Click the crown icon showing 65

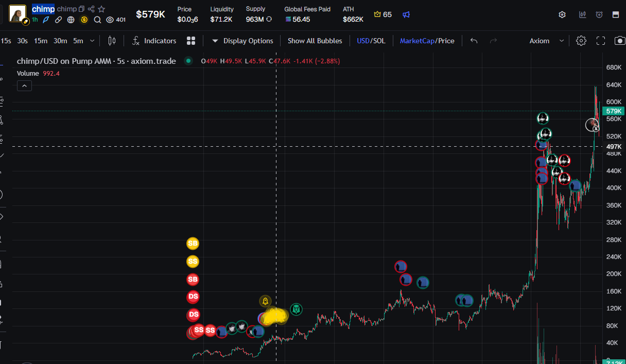click(x=377, y=14)
